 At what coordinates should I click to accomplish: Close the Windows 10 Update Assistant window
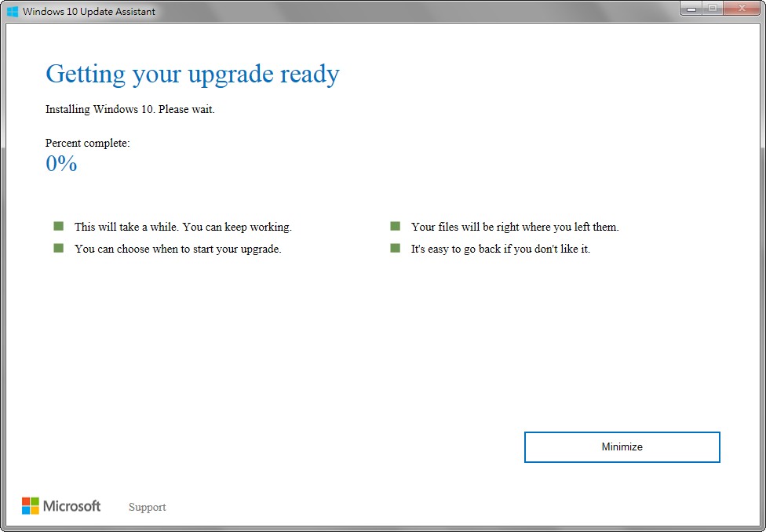coord(742,9)
